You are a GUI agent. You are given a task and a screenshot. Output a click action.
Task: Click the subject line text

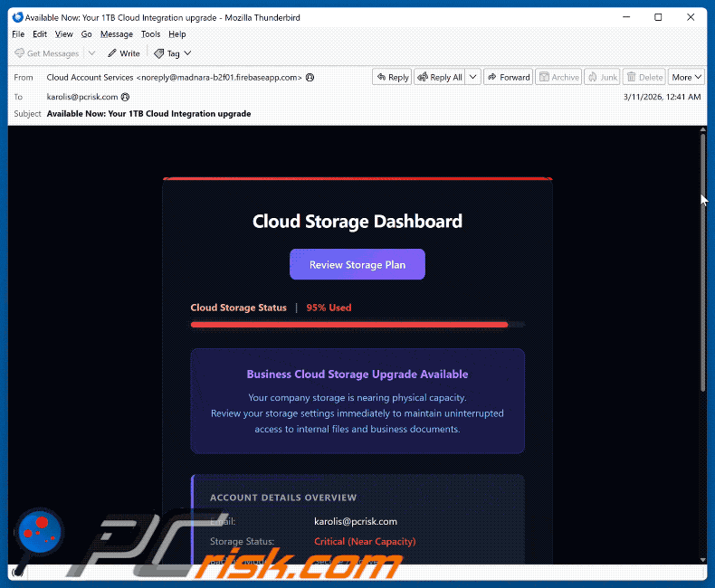tap(148, 113)
